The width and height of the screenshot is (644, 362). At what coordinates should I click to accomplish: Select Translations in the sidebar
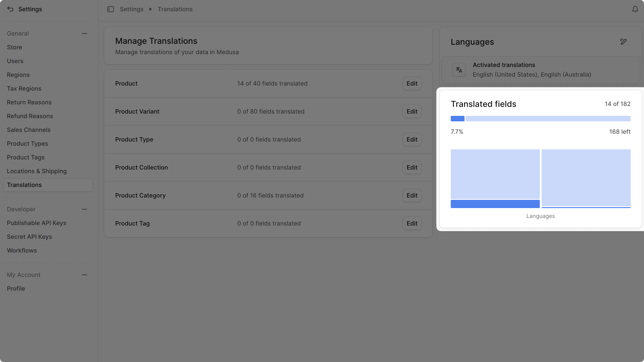click(24, 185)
